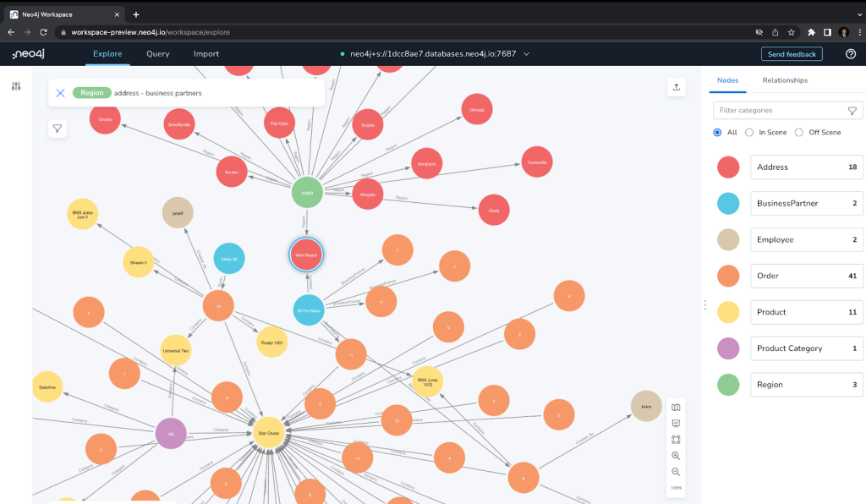The height and width of the screenshot is (504, 866).
Task: Open the graph filter funnel icon
Action: [57, 128]
